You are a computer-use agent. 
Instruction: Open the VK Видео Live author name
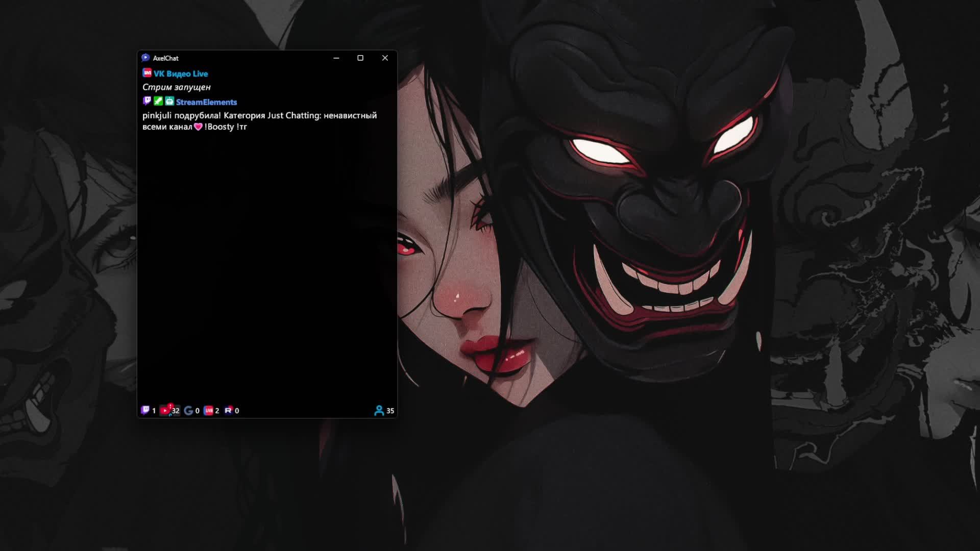coord(181,74)
